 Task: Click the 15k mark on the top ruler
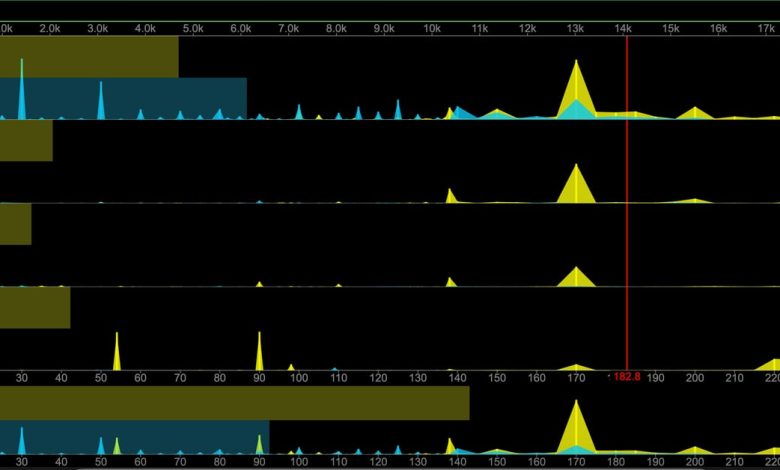(x=670, y=30)
